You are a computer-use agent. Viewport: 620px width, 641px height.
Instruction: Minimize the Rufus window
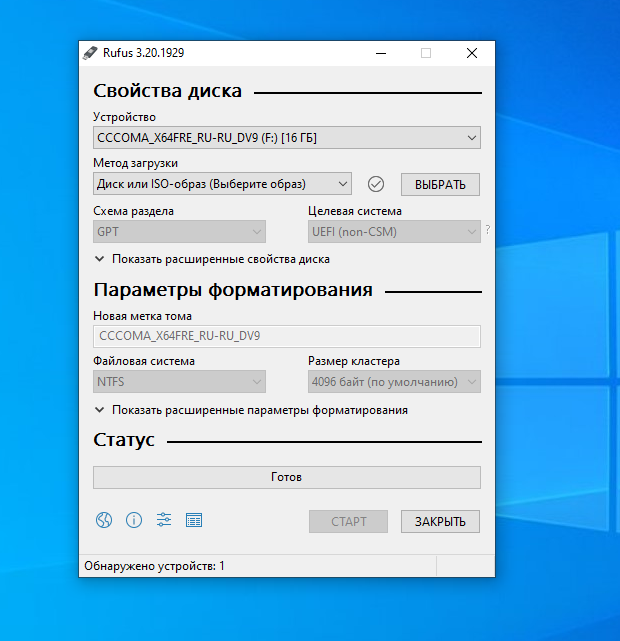[x=381, y=53]
